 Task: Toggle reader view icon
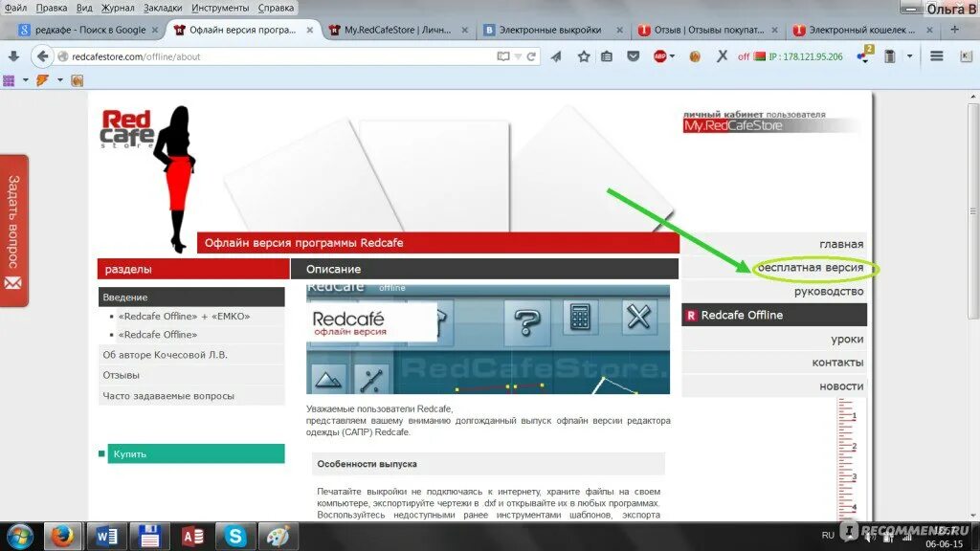[x=503, y=56]
